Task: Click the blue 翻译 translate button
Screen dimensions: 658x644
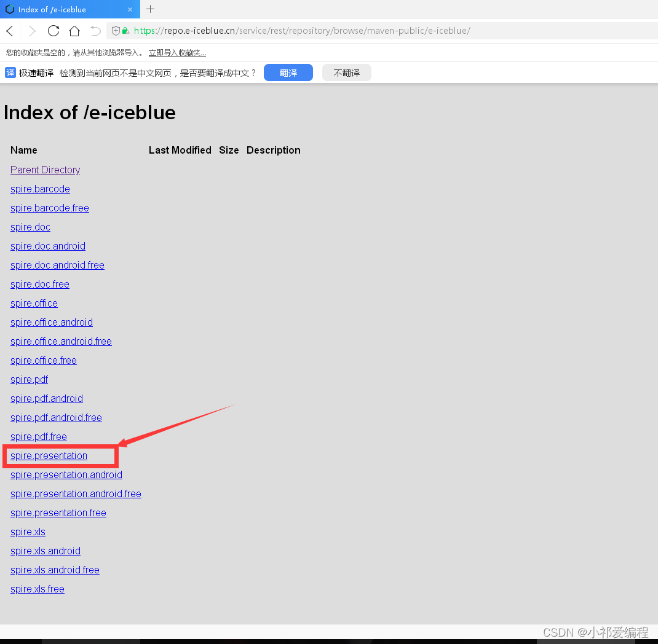Action: click(288, 73)
